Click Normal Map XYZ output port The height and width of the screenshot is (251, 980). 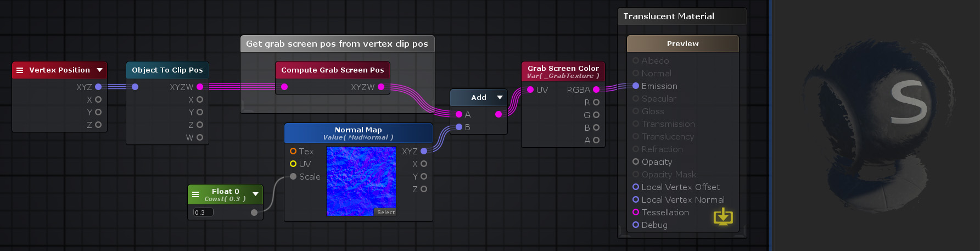[x=424, y=151]
